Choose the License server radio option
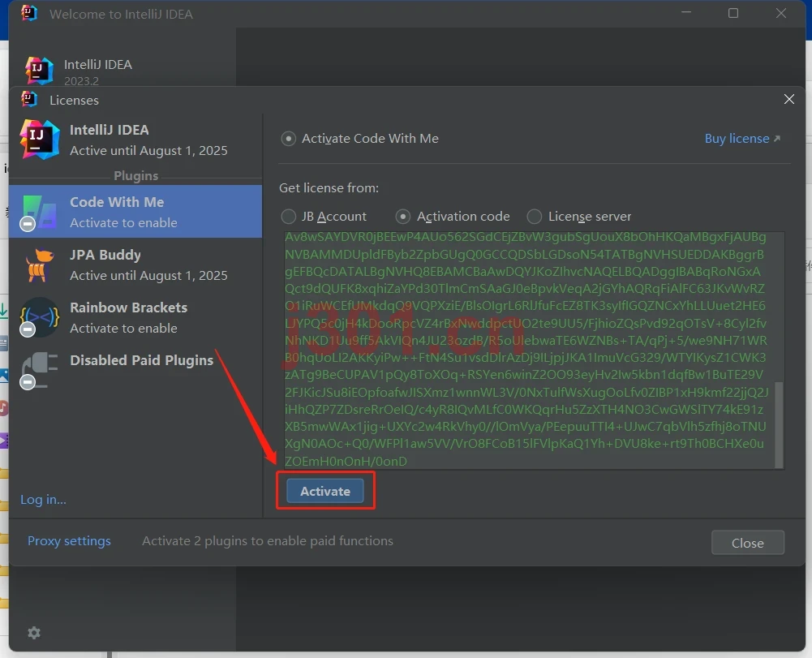 579,216
